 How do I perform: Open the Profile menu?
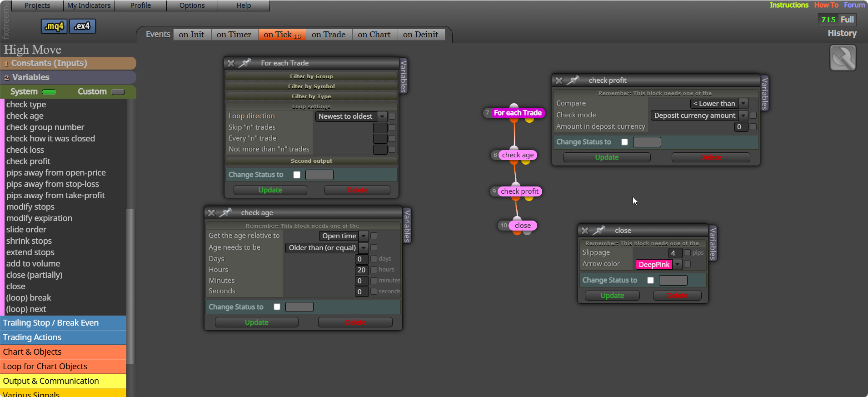140,5
